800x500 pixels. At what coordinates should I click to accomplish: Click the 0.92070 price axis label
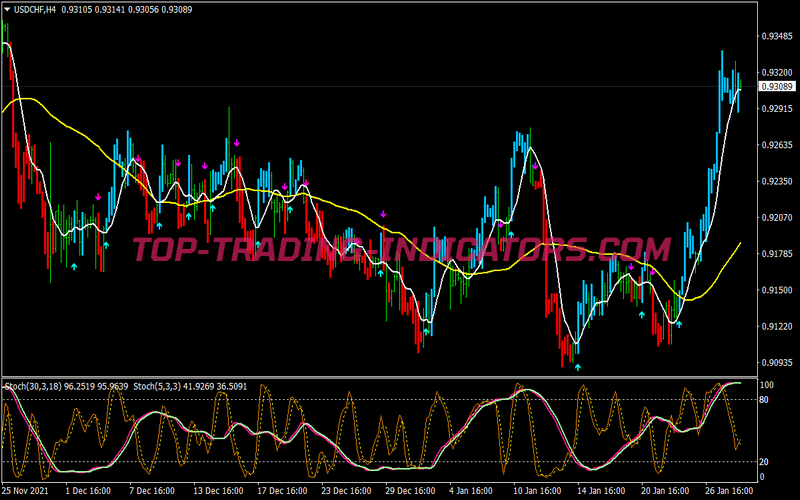coord(777,217)
